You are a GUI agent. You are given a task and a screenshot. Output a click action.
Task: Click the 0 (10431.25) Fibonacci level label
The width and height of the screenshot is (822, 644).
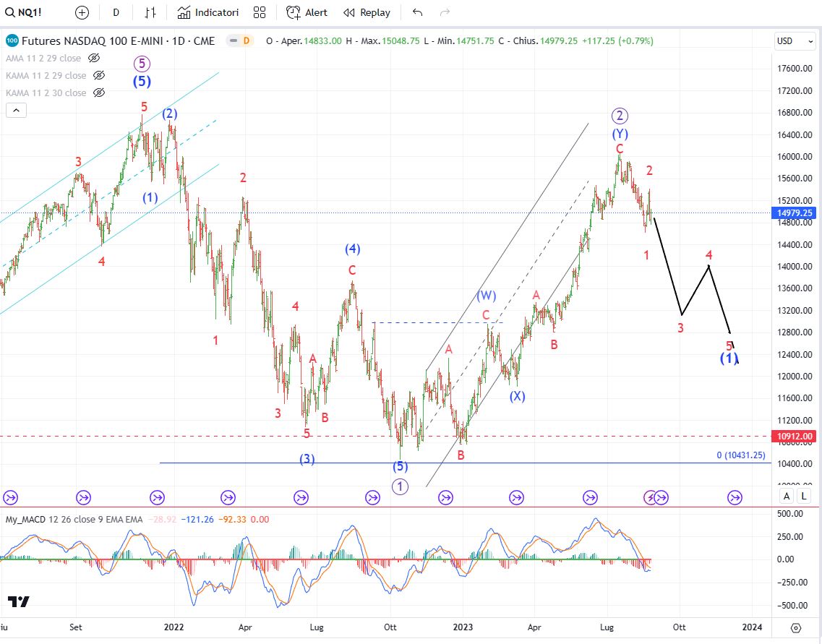point(741,455)
